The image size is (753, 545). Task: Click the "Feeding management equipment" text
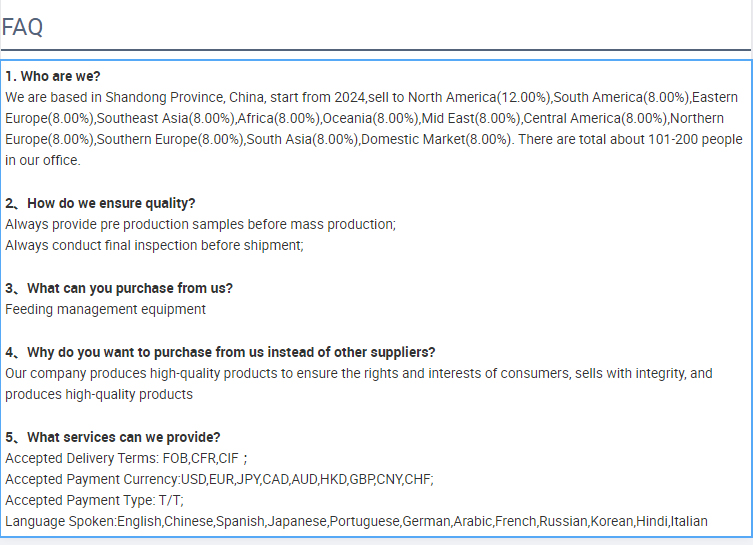[105, 309]
